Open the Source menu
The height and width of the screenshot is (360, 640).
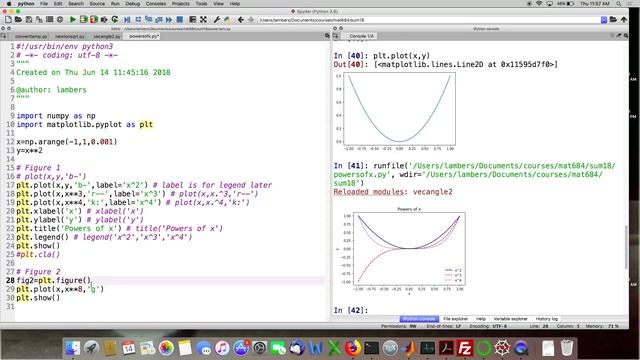pos(97,3)
